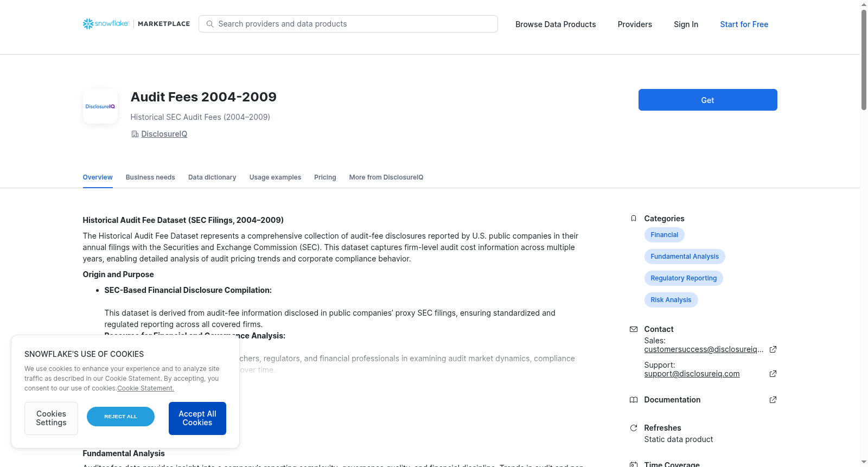Viewport: 868px width, 467px height.
Task: Click the Regulatory Reporting category tag
Action: point(684,278)
